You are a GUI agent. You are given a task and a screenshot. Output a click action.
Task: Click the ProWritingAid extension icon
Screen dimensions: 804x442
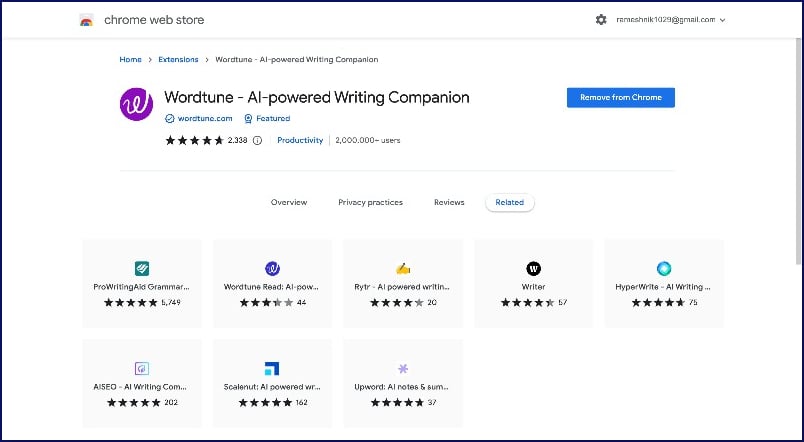point(142,268)
